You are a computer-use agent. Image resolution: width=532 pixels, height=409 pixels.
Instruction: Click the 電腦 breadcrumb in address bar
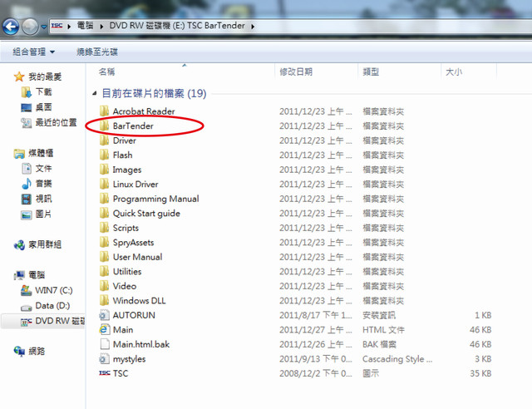click(x=85, y=26)
